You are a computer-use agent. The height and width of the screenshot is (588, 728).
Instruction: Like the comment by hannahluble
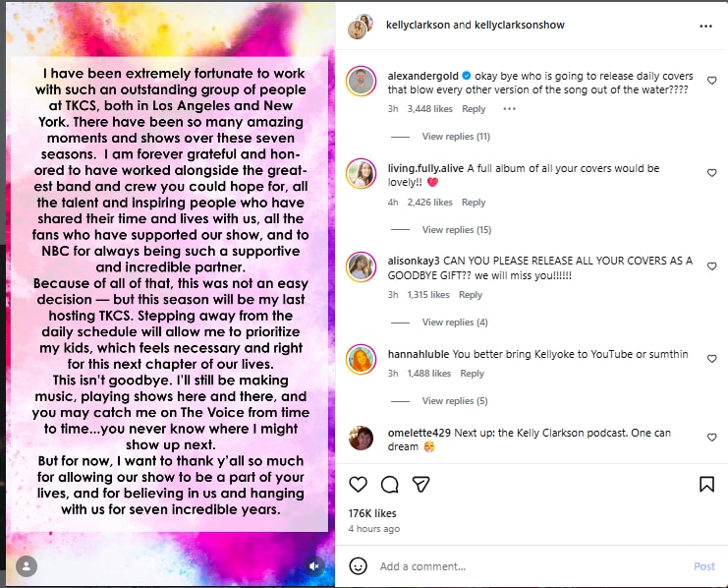(711, 355)
